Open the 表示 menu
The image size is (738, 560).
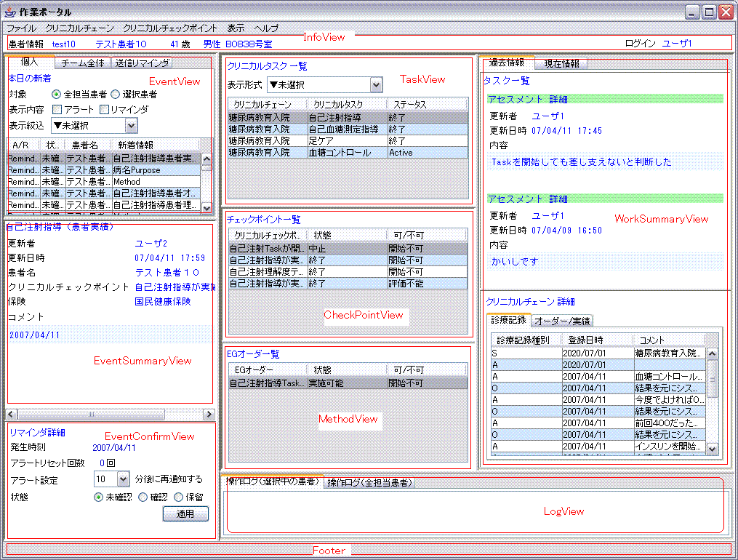coord(236,28)
